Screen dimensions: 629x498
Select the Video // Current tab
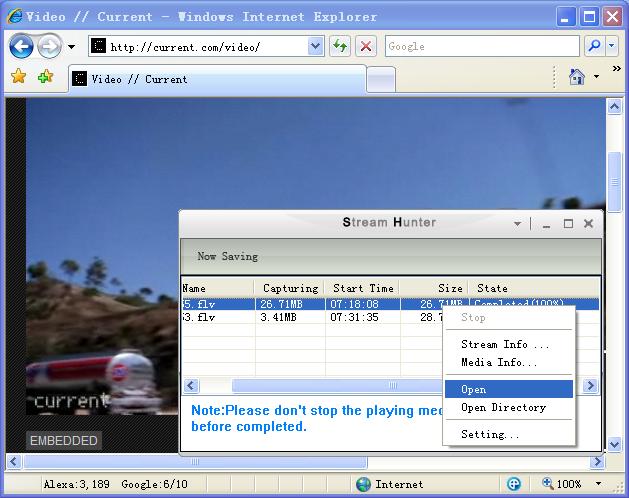pos(217,79)
